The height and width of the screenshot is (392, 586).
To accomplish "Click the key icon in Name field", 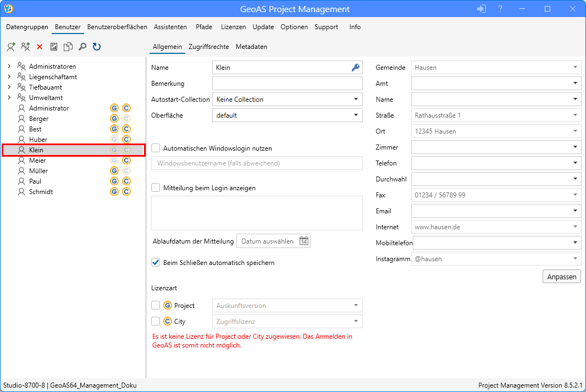I will [356, 68].
